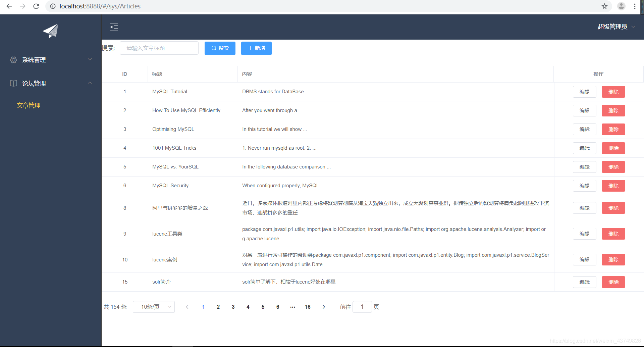644x347 pixels.
Task: Click the browser address bar URL
Action: [100, 6]
